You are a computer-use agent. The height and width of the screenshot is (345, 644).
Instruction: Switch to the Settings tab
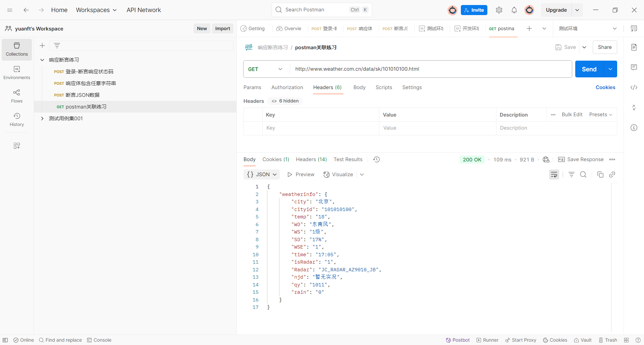(x=412, y=87)
